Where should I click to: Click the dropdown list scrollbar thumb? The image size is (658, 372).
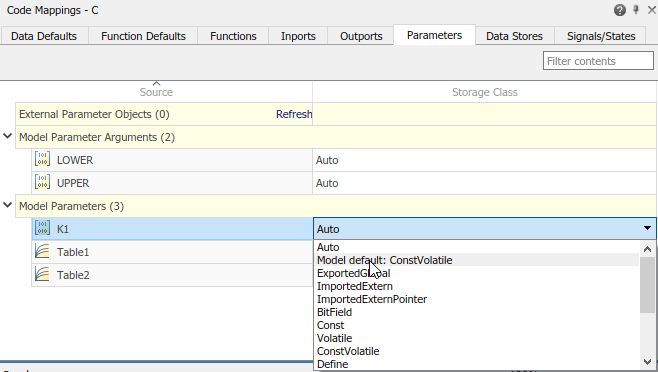coord(647,285)
